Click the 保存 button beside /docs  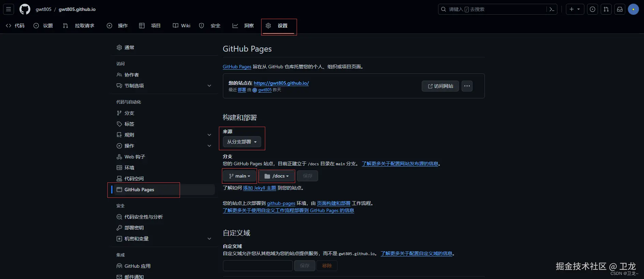pos(308,176)
